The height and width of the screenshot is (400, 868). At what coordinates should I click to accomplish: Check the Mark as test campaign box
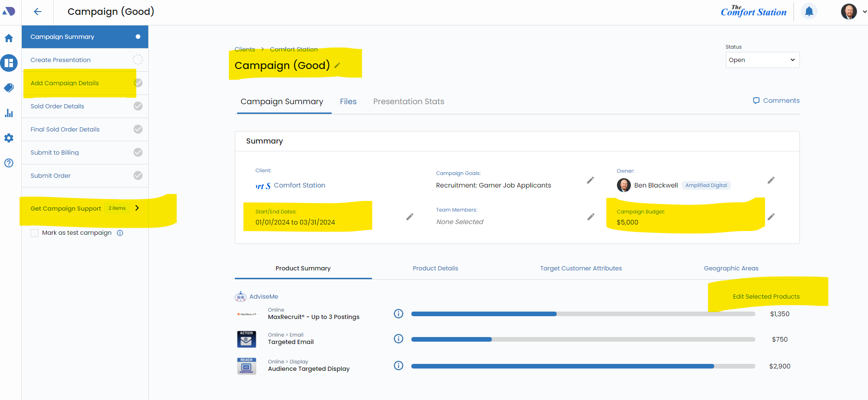pyautogui.click(x=35, y=233)
